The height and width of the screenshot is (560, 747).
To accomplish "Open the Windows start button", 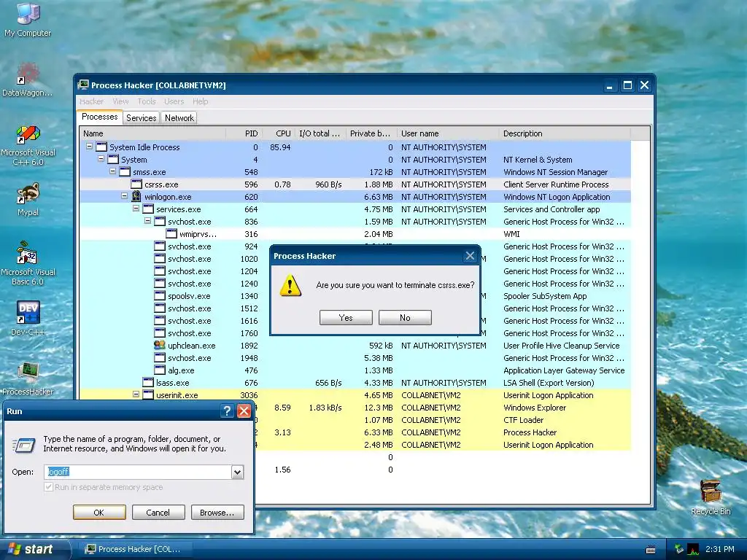I will pyautogui.click(x=35, y=549).
